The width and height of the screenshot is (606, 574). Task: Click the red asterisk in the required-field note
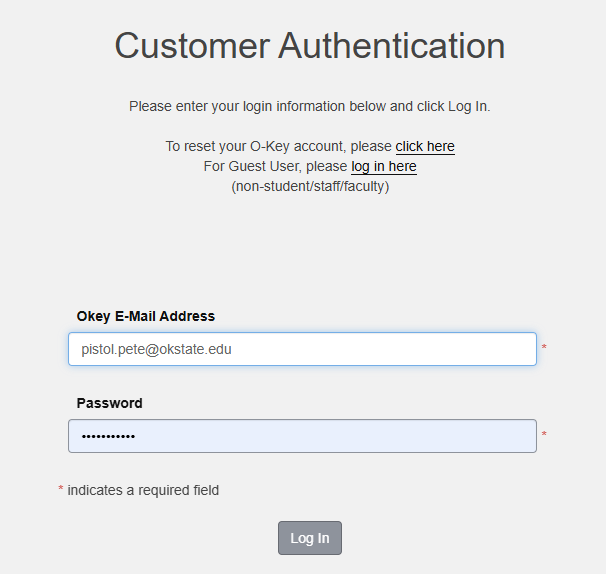click(x=61, y=491)
